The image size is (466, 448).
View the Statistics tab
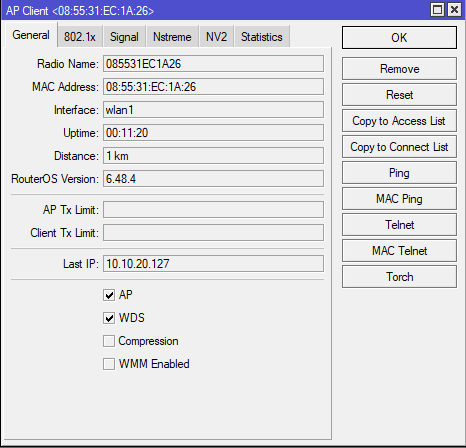[262, 36]
